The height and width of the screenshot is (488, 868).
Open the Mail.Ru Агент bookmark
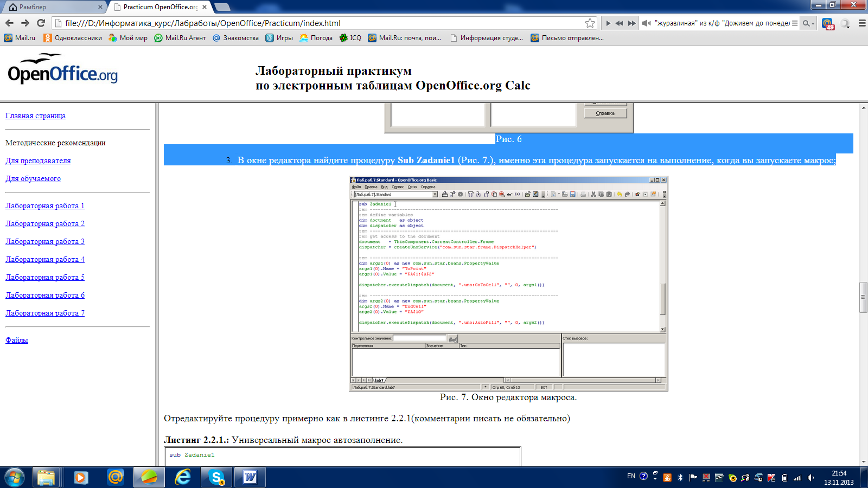click(180, 38)
